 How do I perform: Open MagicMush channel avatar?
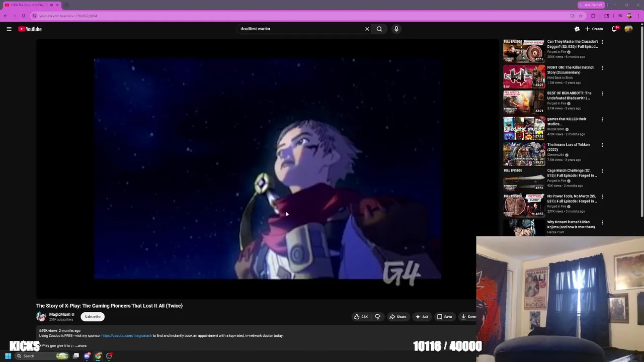pos(41,317)
